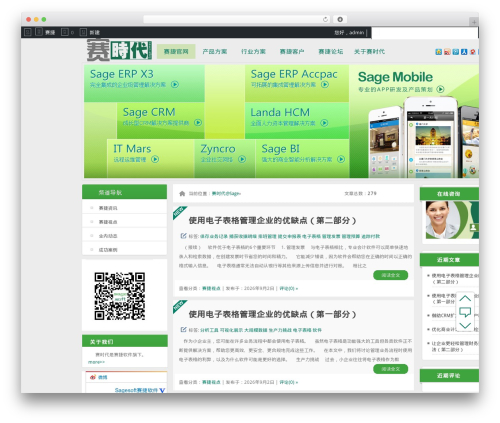Click the arrow icon beside Sage CRM subtitle
Screen dimensions: 500x423
click(198, 122)
